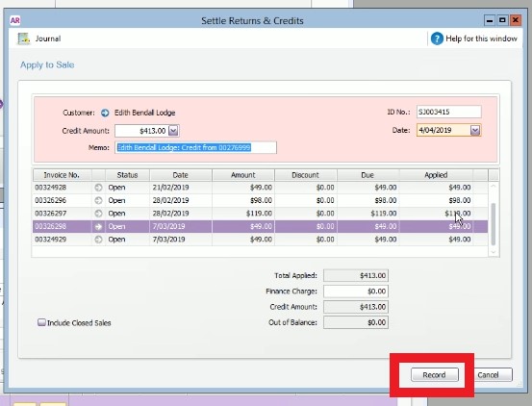Click the customer detail arrow beside Edith Bendall Lodge
The height and width of the screenshot is (406, 532).
pos(105,113)
